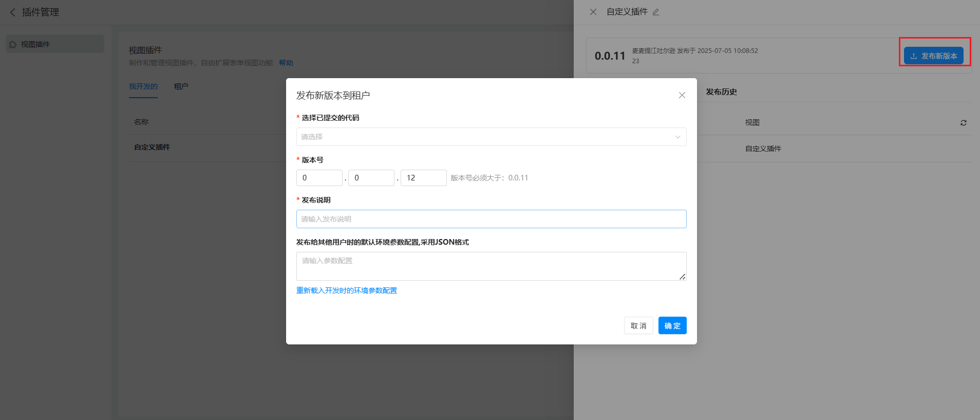Click the patch version field showing 12
Viewport: 980px width, 420px height.
423,178
